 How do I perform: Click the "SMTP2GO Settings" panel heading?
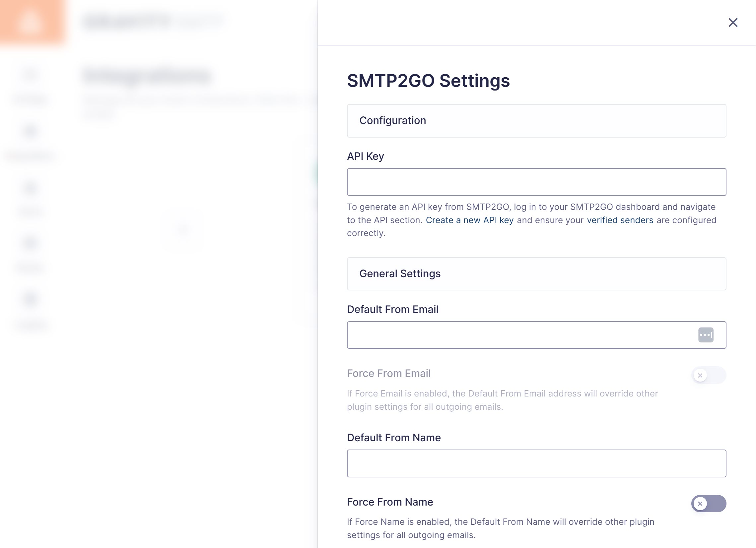point(428,81)
